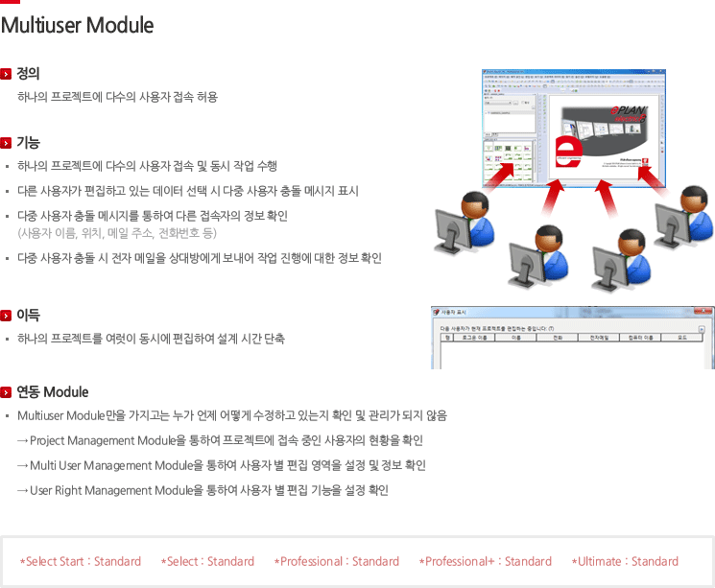Click bullet about '다중 사용자 충돌 메시지 표시'
This screenshot has height=588, width=715.
point(188,191)
